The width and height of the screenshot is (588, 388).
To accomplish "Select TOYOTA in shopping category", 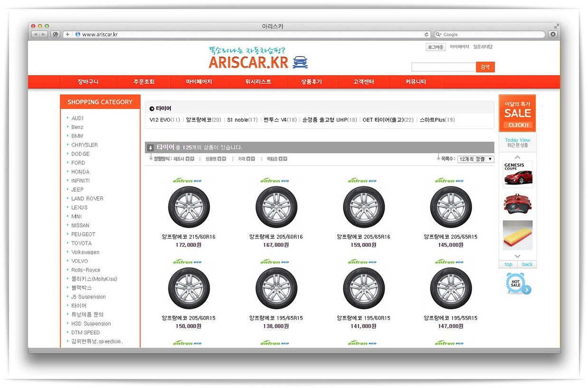I will [82, 243].
